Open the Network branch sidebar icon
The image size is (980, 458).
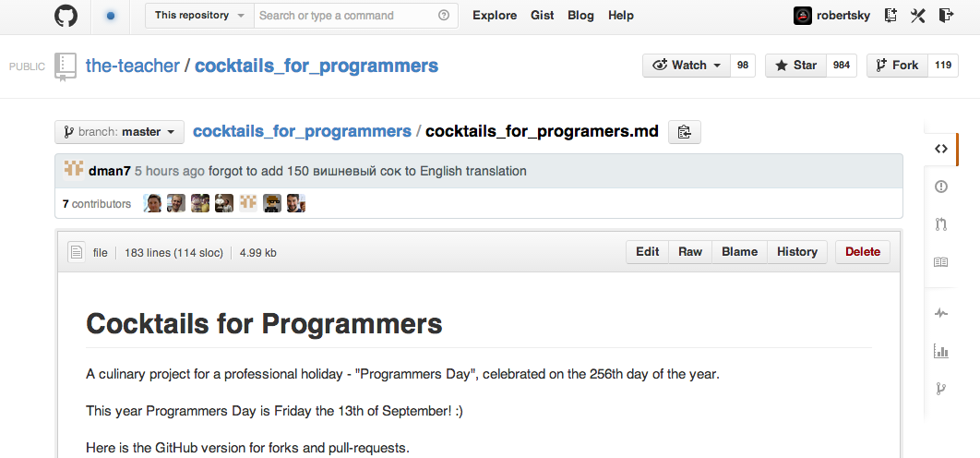pos(940,389)
